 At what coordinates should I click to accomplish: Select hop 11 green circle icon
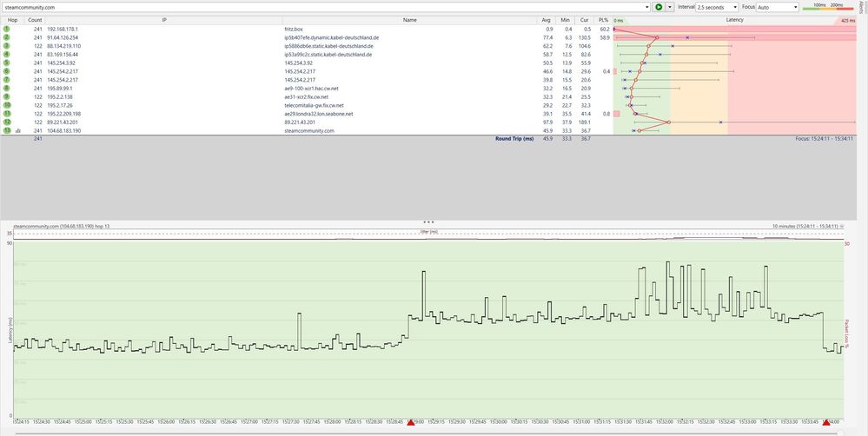[x=7, y=114]
